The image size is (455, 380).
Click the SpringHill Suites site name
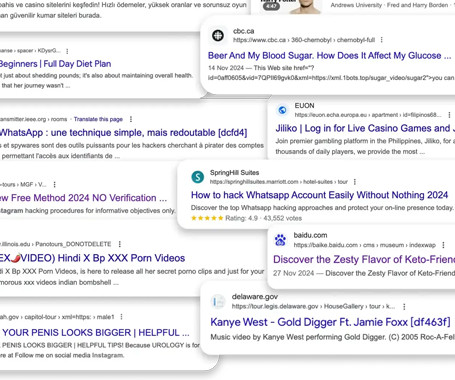(234, 173)
